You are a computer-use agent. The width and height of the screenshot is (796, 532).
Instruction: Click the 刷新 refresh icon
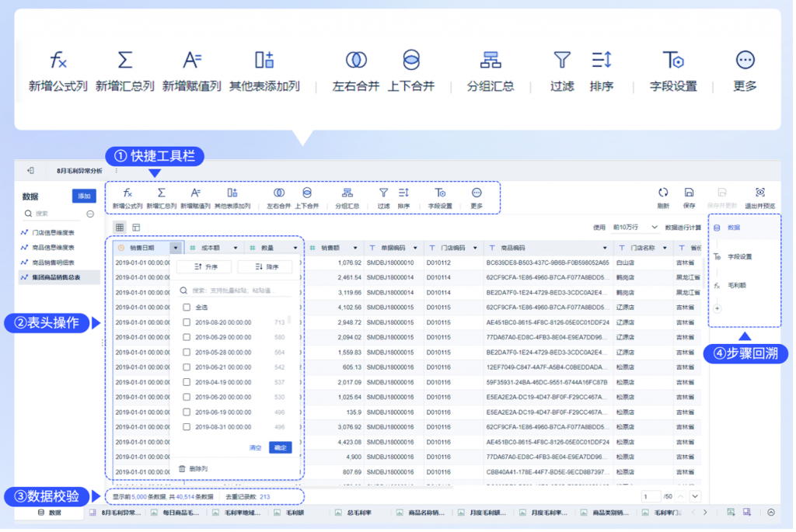pos(663,193)
